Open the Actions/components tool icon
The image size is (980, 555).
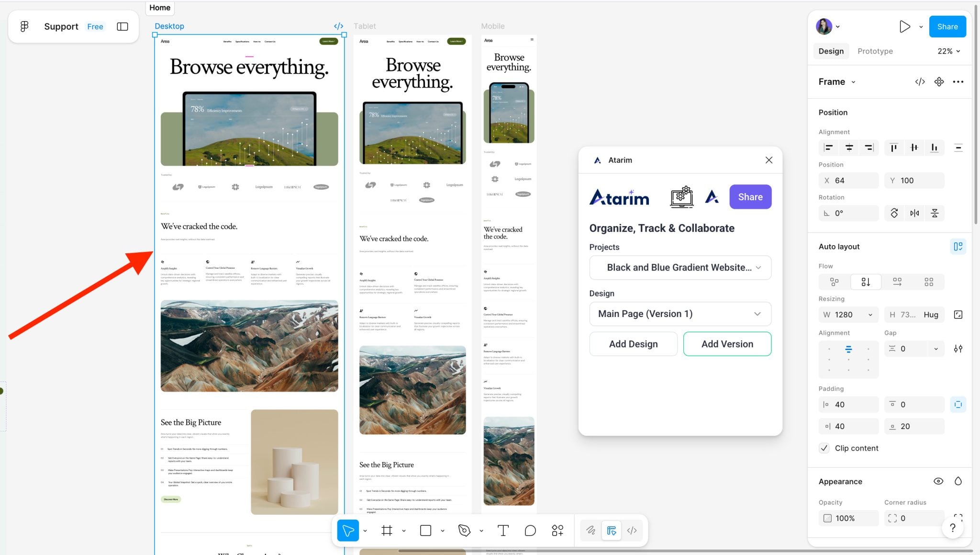(557, 530)
